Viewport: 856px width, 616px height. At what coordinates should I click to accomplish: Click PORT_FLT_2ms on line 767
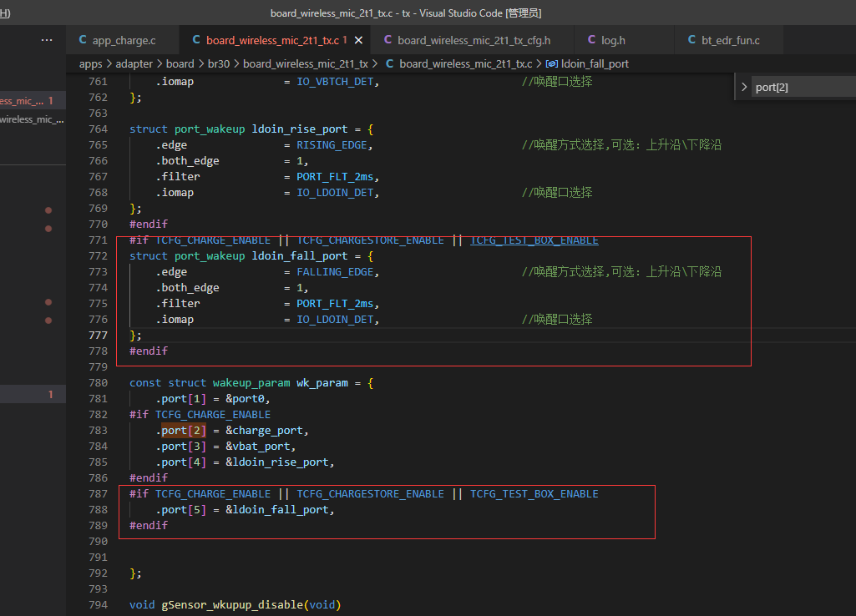tap(335, 177)
